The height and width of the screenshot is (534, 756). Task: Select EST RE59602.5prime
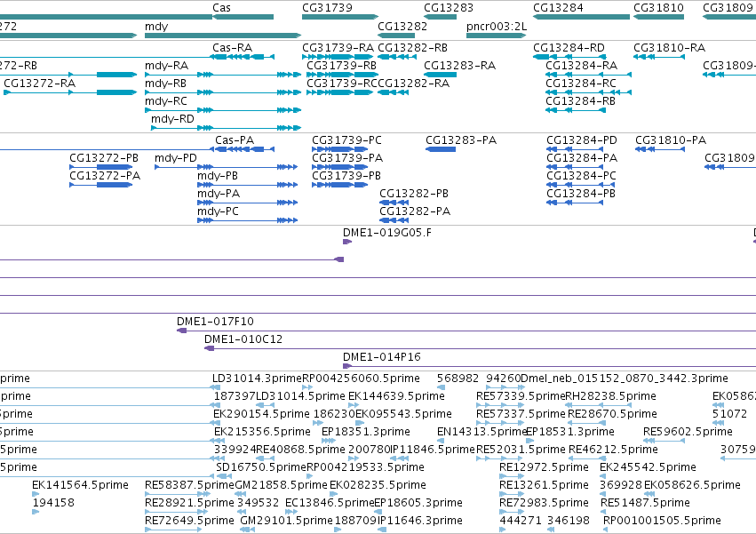[x=688, y=432]
